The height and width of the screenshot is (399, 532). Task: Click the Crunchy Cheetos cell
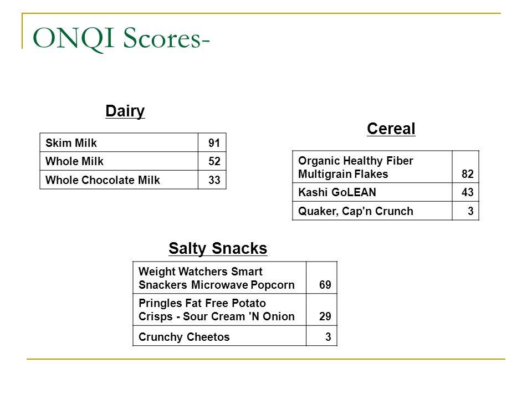click(219, 336)
